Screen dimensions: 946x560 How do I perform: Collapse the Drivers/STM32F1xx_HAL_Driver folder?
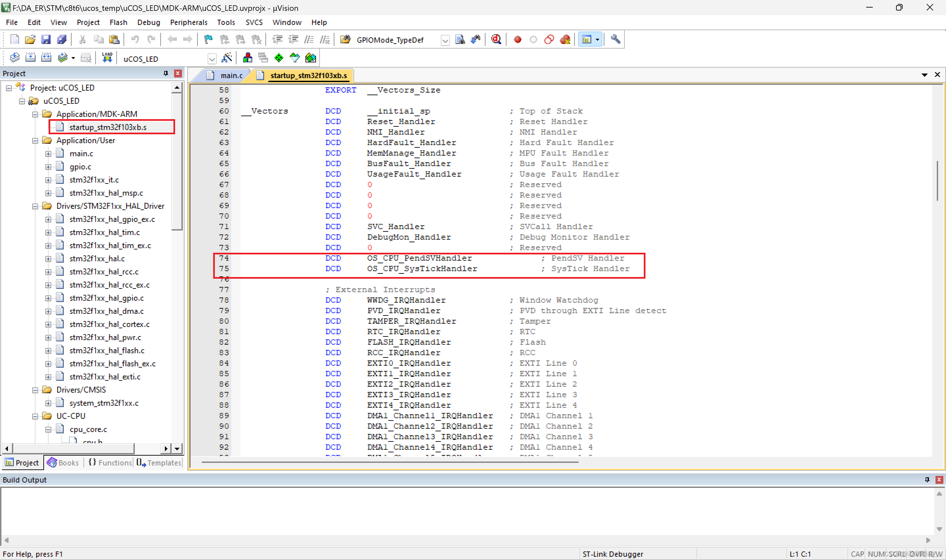coord(35,206)
